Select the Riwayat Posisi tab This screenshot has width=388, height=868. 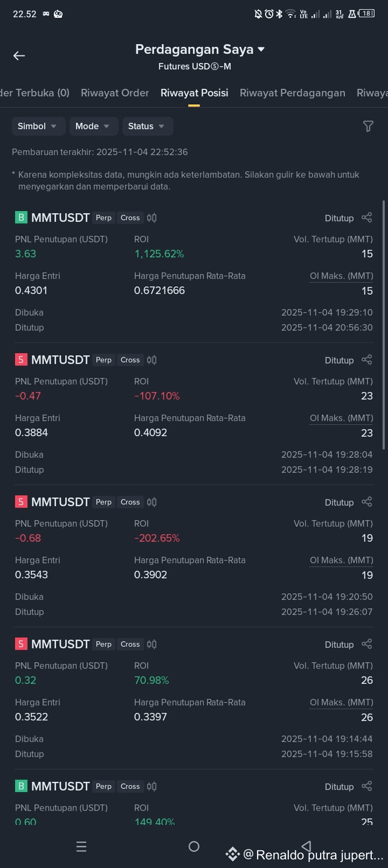pyautogui.click(x=195, y=93)
